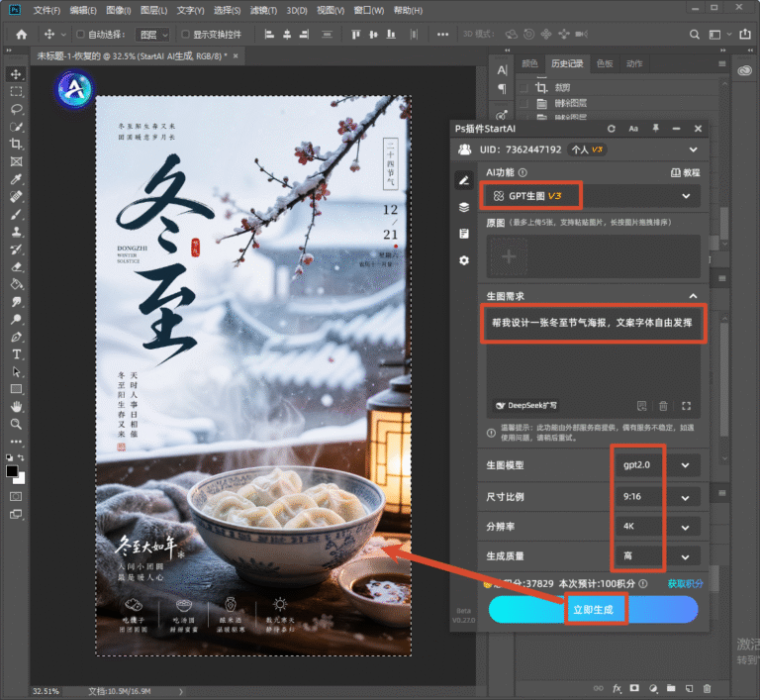
Task: Open the layers stack icon in StartAI sidebar
Action: point(464,208)
